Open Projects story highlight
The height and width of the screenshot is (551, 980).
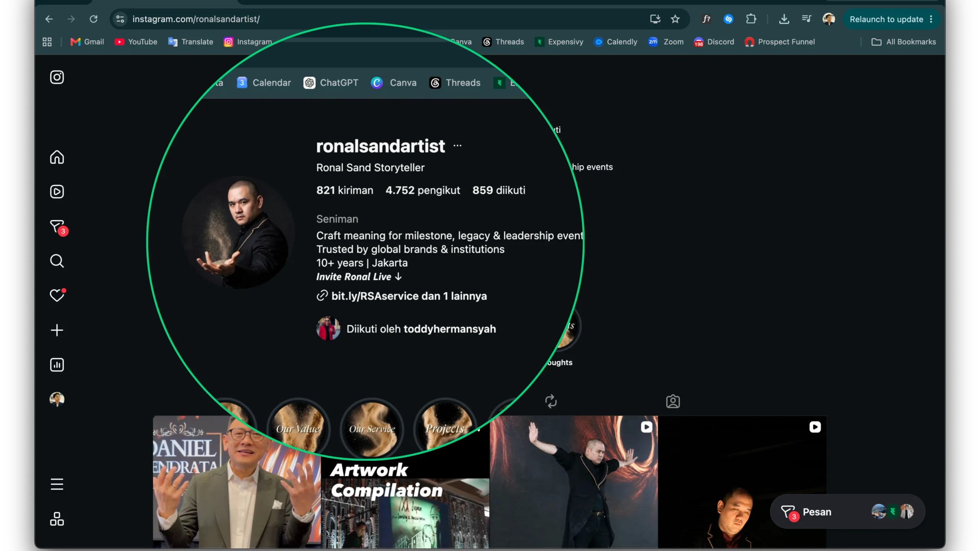(x=445, y=428)
